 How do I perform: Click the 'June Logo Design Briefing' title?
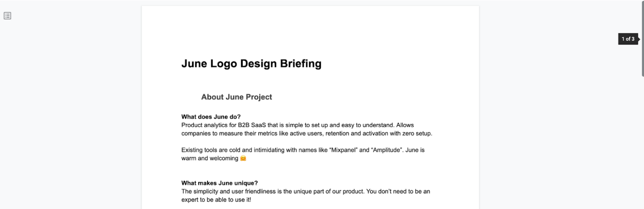click(x=251, y=64)
